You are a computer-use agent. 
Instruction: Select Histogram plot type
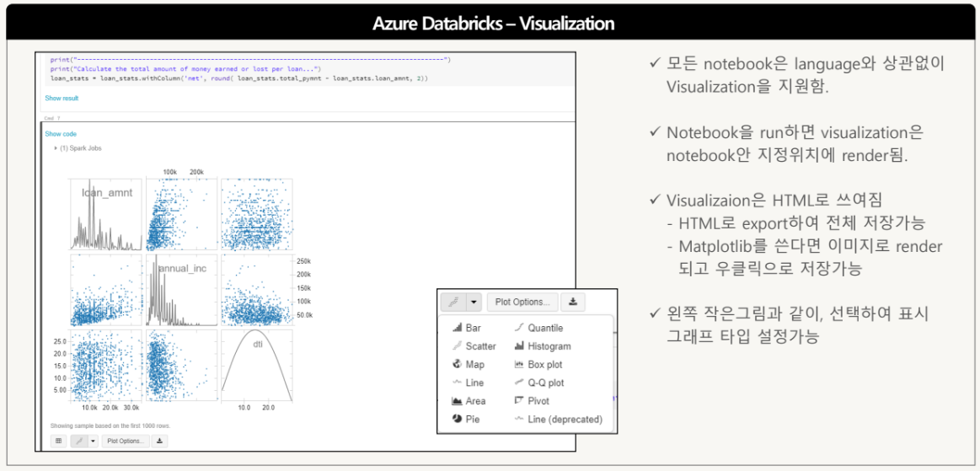(x=543, y=346)
